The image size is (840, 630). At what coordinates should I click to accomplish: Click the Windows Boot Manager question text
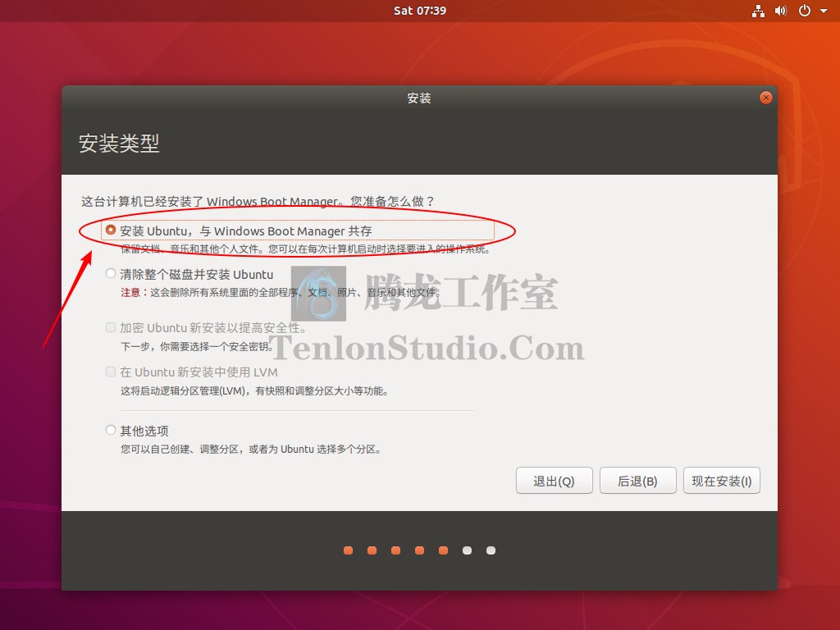[257, 202]
